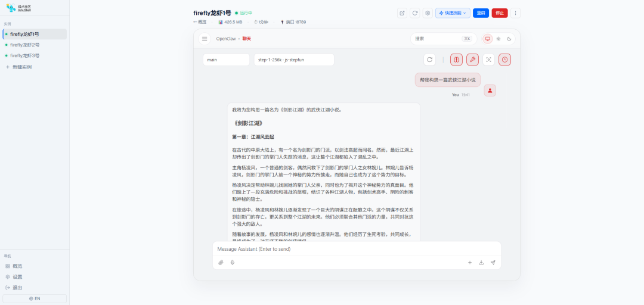The image size is (644, 305).
Task: Switch to light theme sun icon
Action: (498, 39)
